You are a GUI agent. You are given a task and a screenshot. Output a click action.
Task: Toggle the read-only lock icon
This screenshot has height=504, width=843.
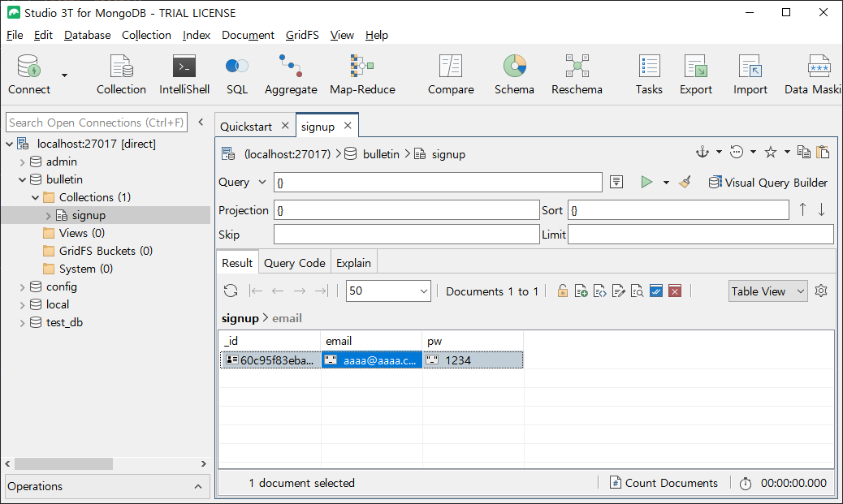[562, 291]
